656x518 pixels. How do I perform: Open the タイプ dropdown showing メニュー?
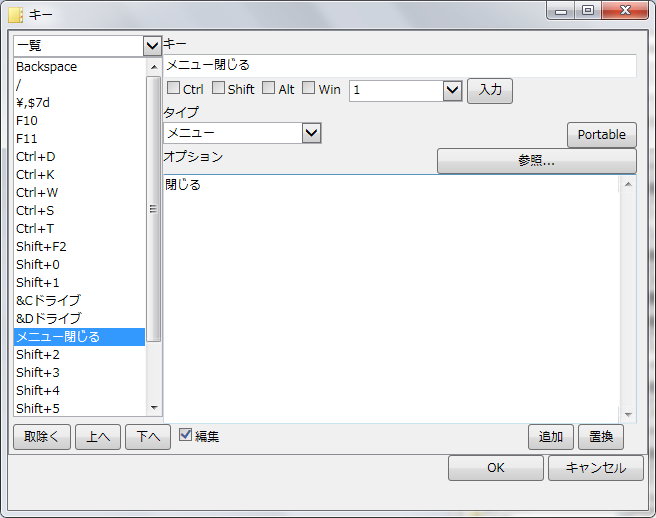click(x=311, y=133)
